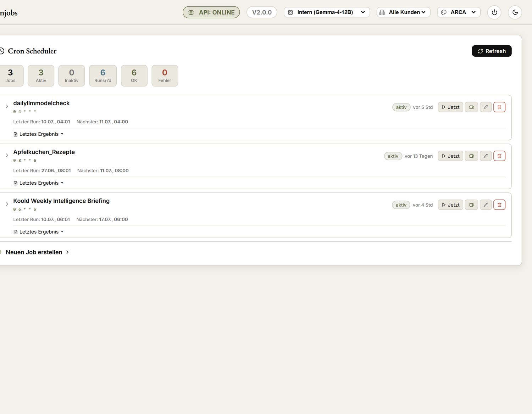Click the aktiv badge on dailyllmmodelcheck
Image resolution: width=532 pixels, height=414 pixels.
pos(401,107)
